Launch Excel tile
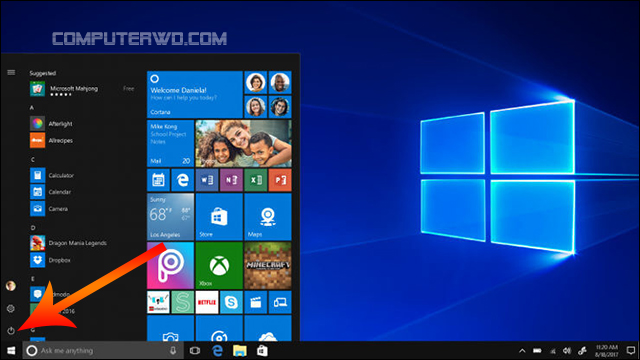The image size is (640, 360). pos(256,180)
